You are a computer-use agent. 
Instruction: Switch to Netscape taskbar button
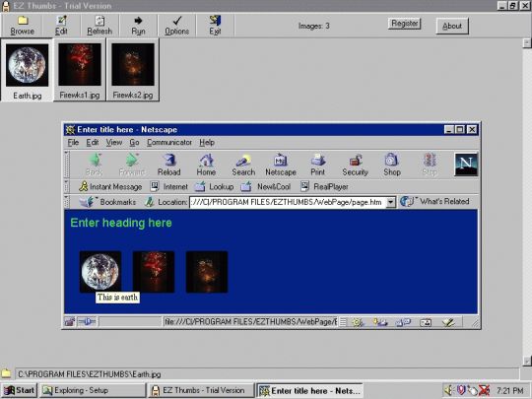click(309, 390)
